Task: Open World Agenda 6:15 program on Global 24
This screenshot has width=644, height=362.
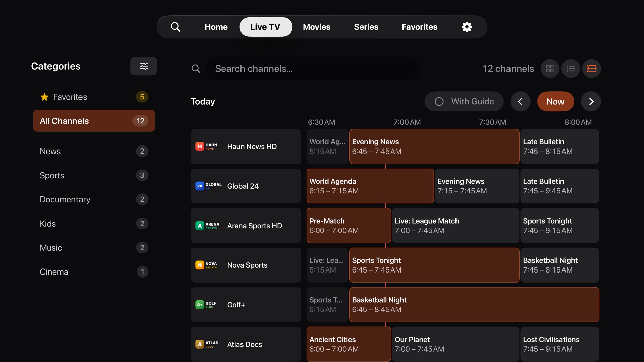Action: coord(370,186)
